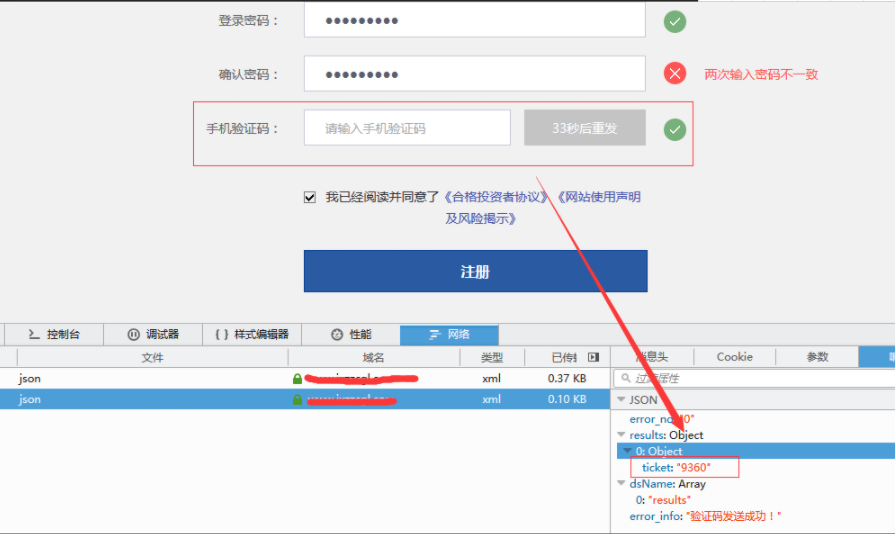This screenshot has height=534, width=895.
Task: Click the green check icon beside login password
Action: pyautogui.click(x=675, y=22)
